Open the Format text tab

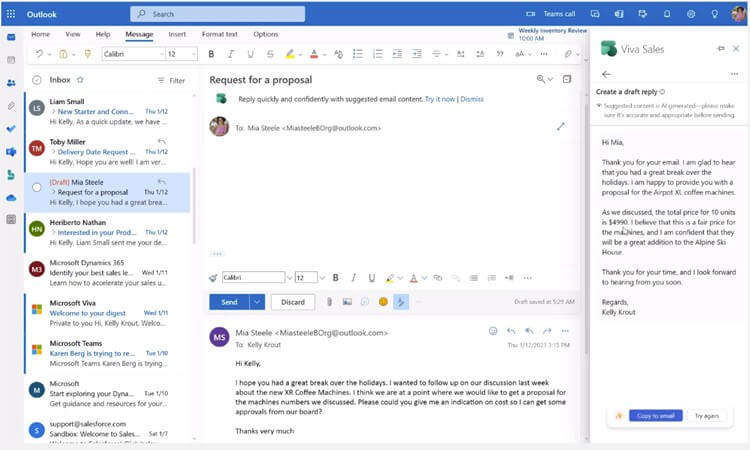pos(220,34)
